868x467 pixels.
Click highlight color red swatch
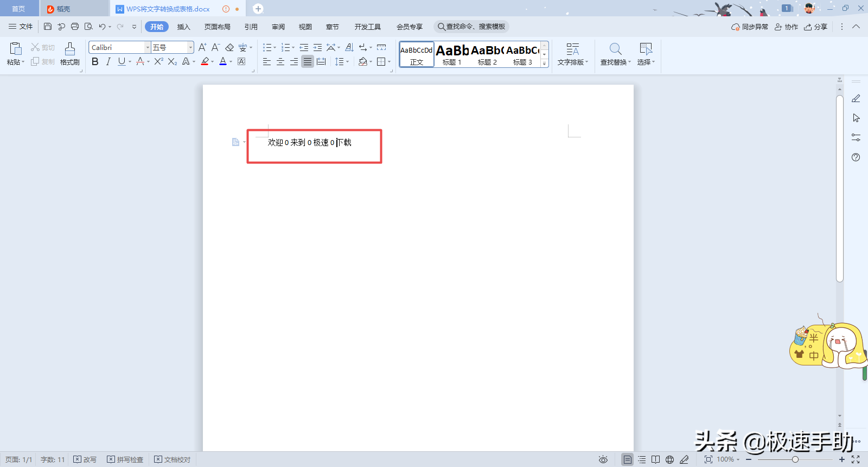point(205,61)
